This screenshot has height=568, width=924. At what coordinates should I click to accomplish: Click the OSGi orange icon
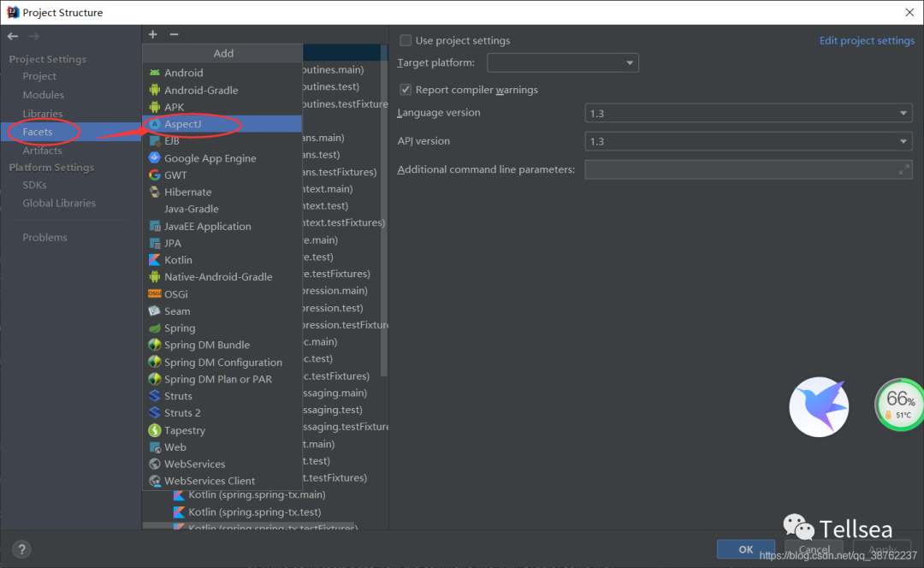click(x=154, y=294)
